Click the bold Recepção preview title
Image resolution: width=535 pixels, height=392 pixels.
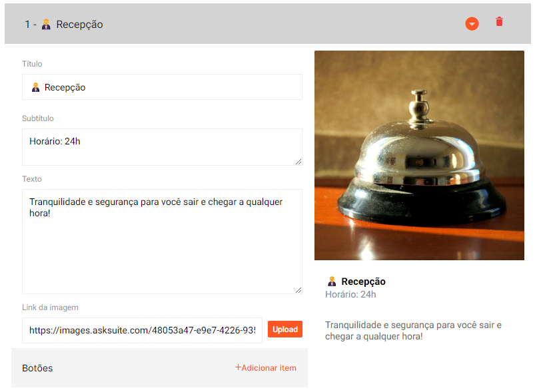[363, 282]
